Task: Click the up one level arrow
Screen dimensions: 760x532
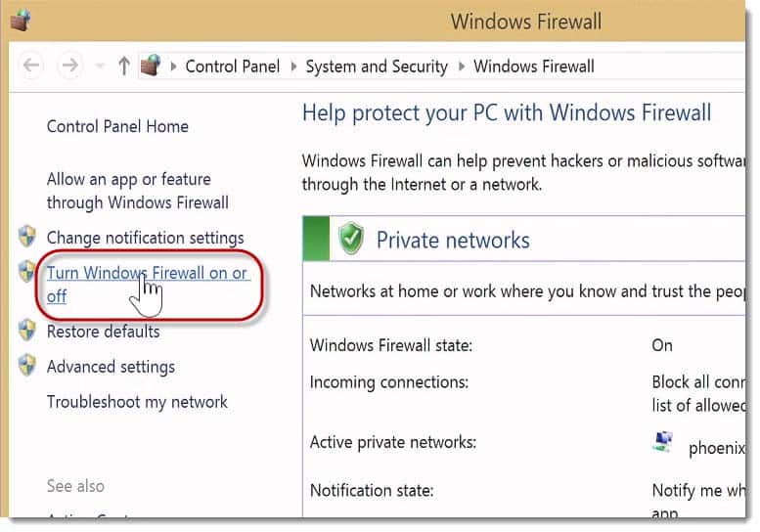Action: (x=124, y=66)
